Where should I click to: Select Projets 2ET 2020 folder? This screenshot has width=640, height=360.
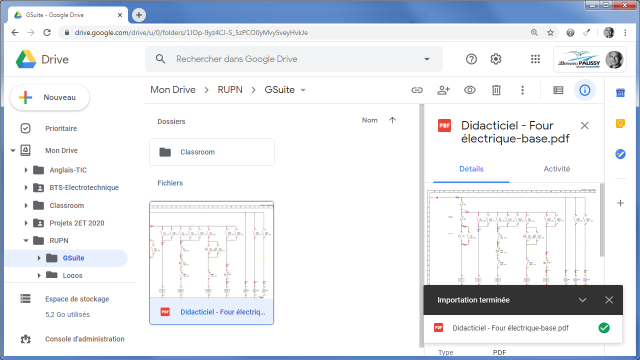pyautogui.click(x=77, y=223)
